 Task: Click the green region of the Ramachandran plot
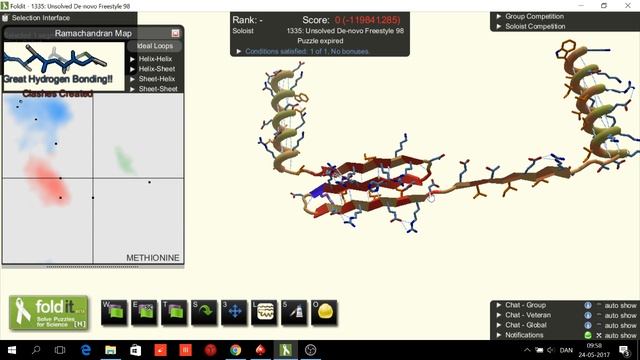point(124,160)
